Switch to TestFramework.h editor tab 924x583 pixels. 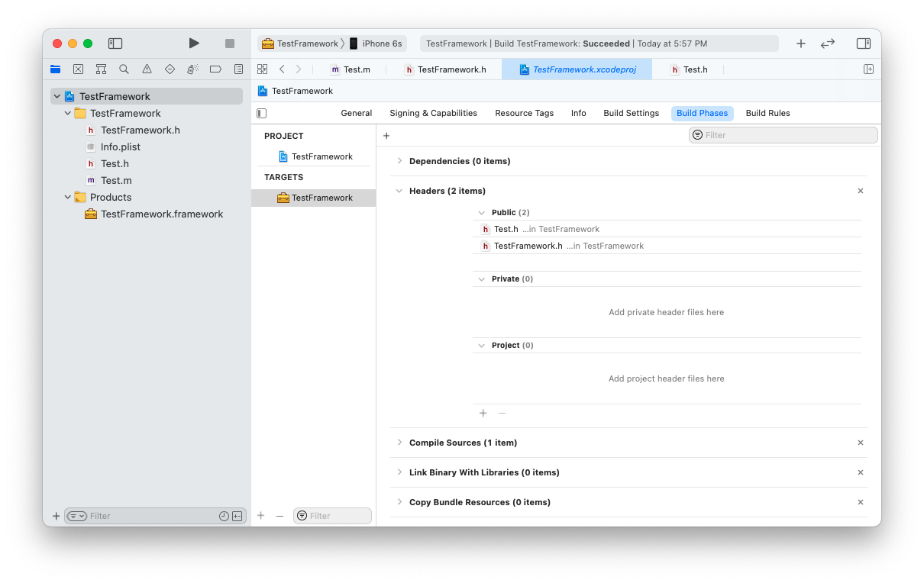tap(445, 69)
